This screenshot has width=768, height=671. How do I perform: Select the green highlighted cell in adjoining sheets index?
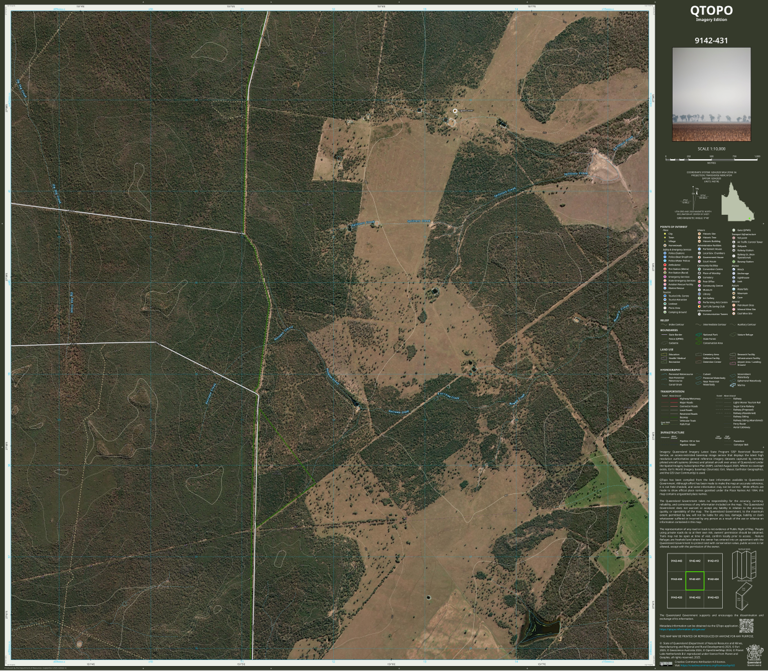[x=695, y=580]
